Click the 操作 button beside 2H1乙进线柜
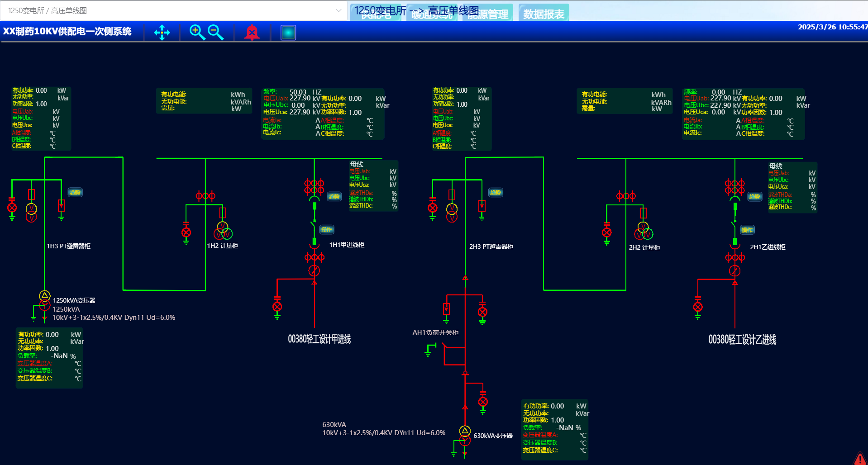The image size is (868, 465). point(747,230)
